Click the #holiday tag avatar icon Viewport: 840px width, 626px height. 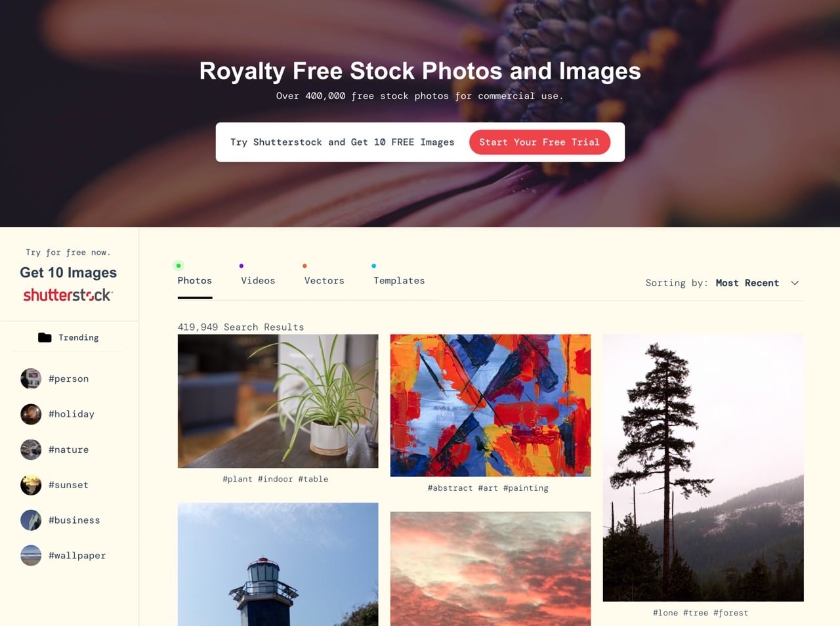(31, 414)
